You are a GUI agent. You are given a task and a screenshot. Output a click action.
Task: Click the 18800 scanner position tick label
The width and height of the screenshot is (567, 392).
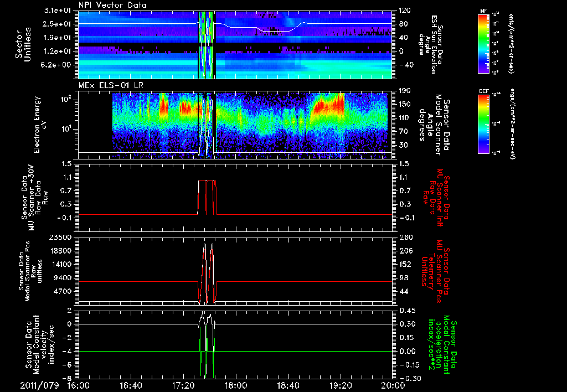click(x=60, y=251)
